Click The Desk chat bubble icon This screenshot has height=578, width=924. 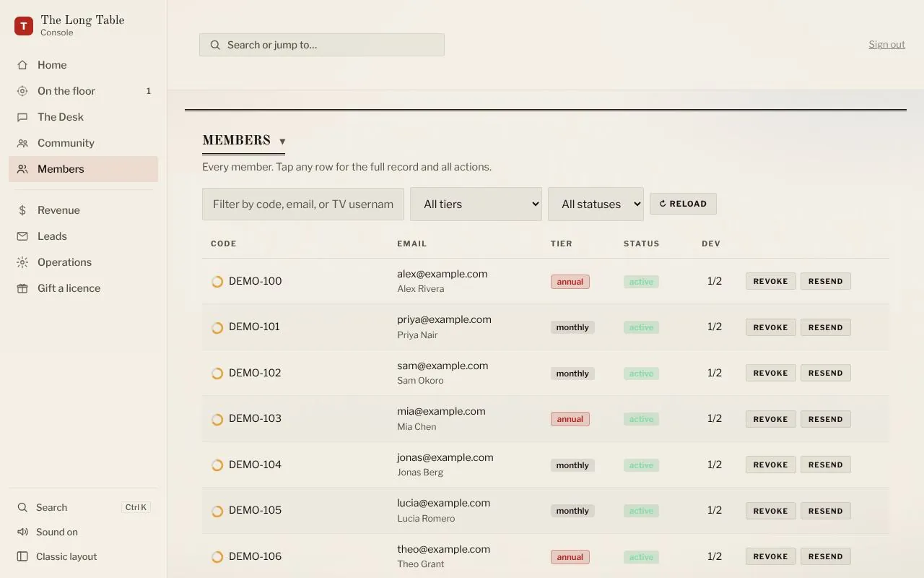[x=22, y=117]
